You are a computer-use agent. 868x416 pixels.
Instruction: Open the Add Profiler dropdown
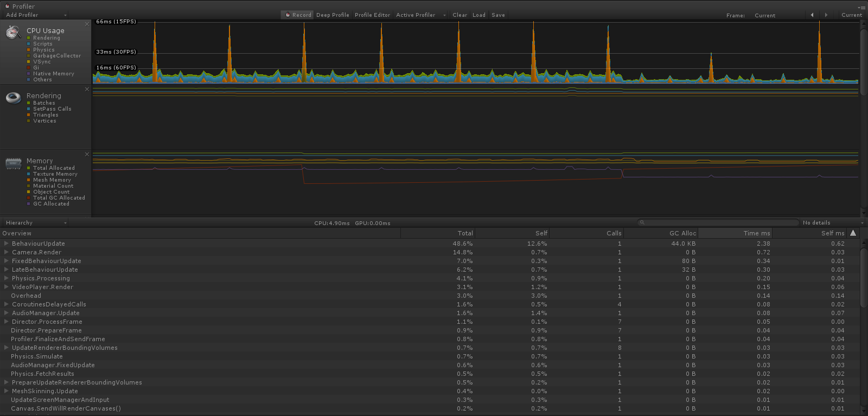[36, 15]
